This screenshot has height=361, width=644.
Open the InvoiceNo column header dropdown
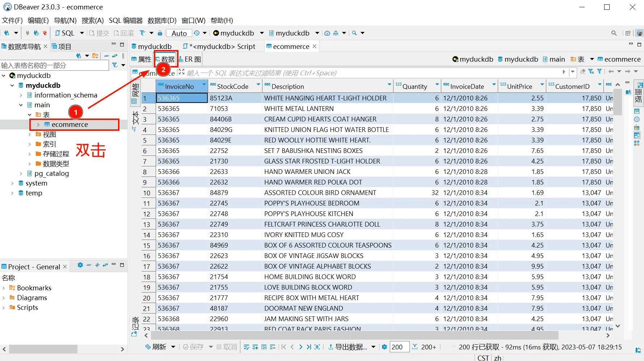click(x=204, y=84)
